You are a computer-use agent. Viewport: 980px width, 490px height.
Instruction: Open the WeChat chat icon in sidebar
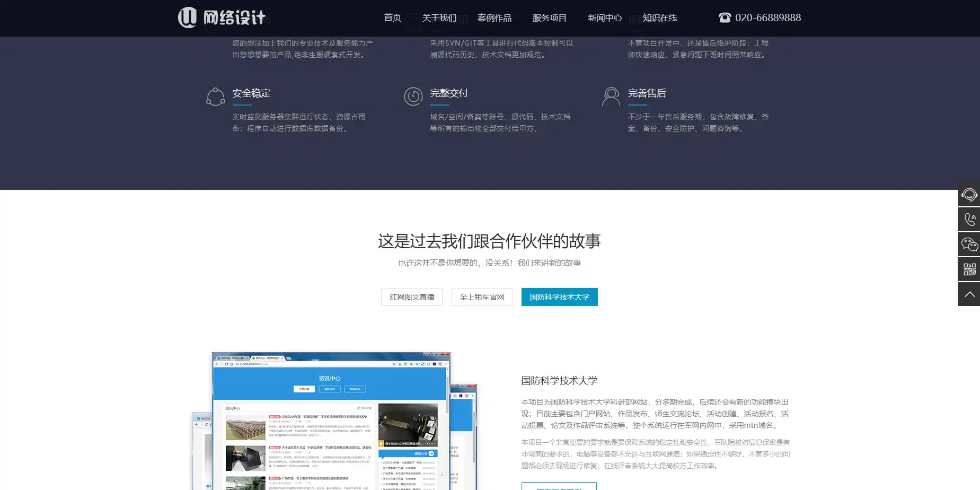pos(969,244)
